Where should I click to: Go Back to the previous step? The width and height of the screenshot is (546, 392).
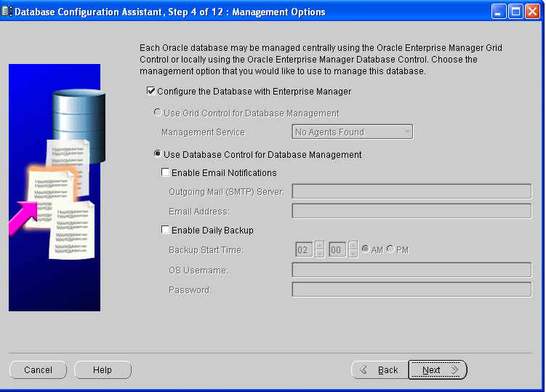coord(380,369)
